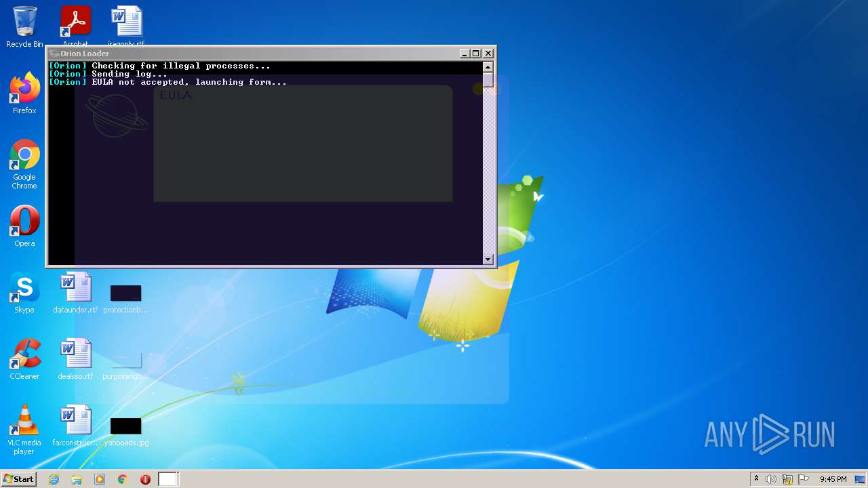Launch Internet Explorer from the taskbar
868x488 pixels.
coord(54,479)
